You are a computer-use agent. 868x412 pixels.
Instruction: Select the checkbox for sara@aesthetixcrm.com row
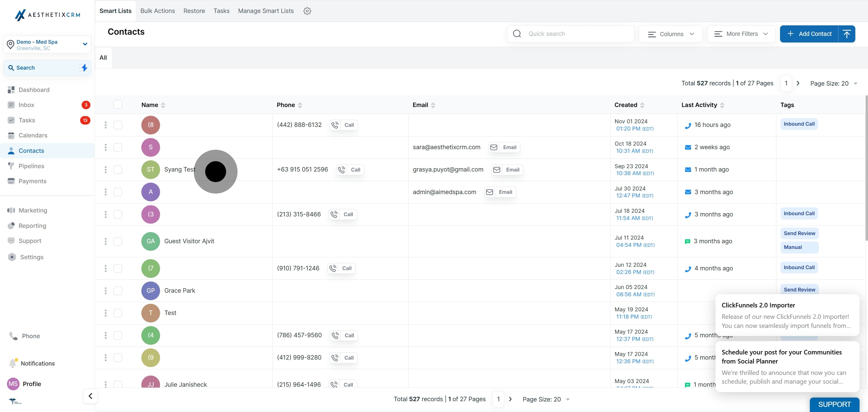pyautogui.click(x=118, y=147)
